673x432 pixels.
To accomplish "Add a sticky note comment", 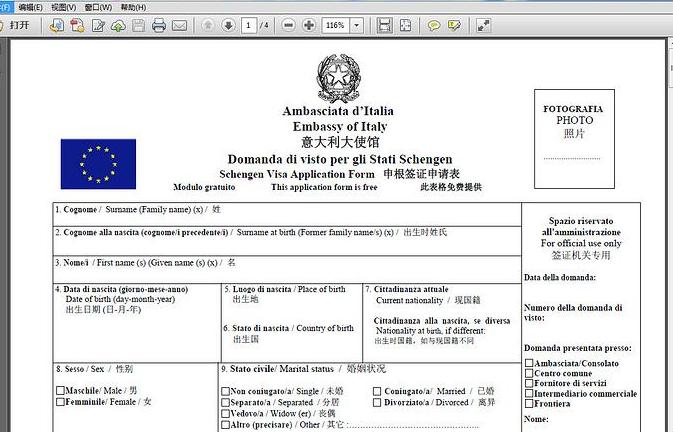I will click(434, 25).
